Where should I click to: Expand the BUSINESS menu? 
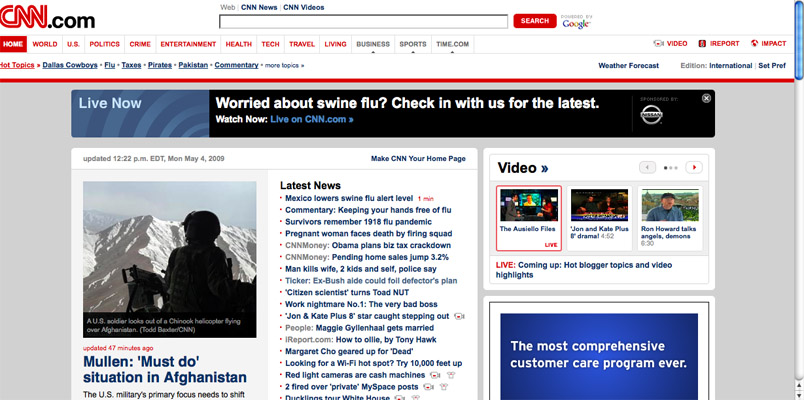373,44
